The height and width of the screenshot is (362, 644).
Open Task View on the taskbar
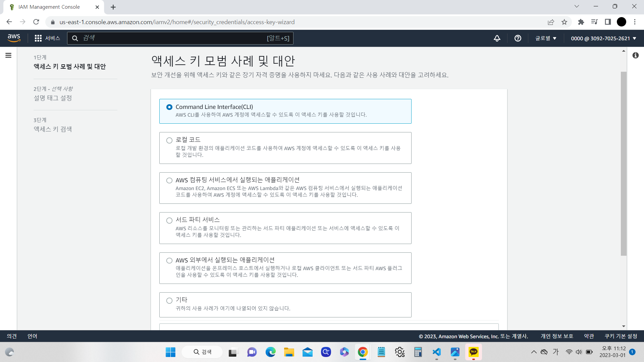point(232,352)
